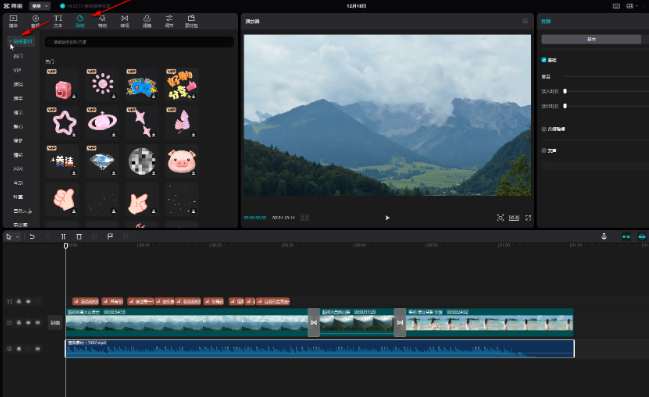
Task: Switch to the Audio tab with the music-note icon
Action: coord(36,21)
